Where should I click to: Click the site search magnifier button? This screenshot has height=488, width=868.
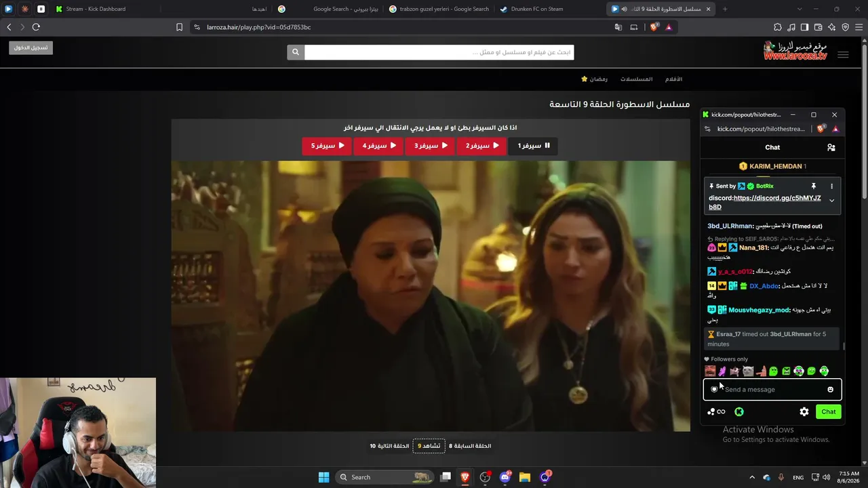click(x=295, y=52)
